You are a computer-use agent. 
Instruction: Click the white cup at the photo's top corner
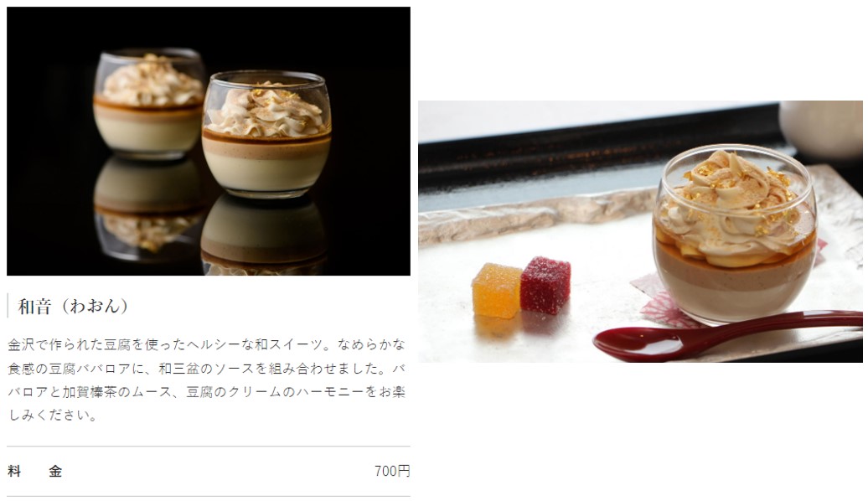tap(821, 128)
